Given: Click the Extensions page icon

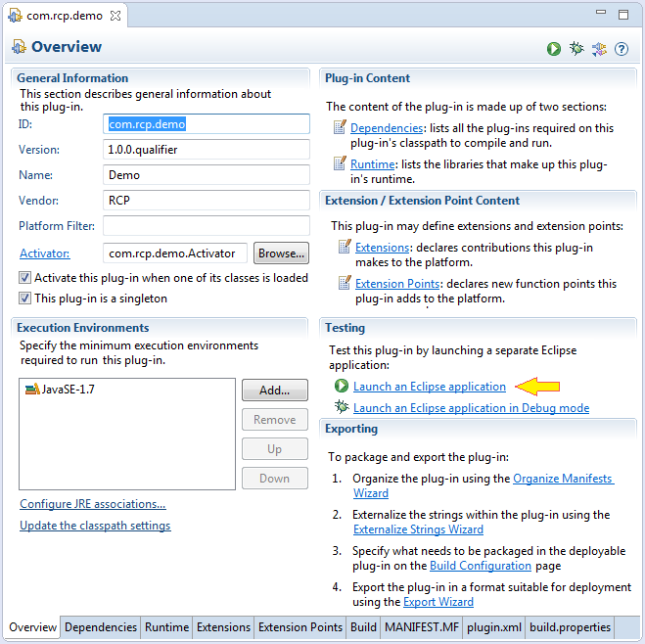Looking at the screenshot, I should coord(345,247).
